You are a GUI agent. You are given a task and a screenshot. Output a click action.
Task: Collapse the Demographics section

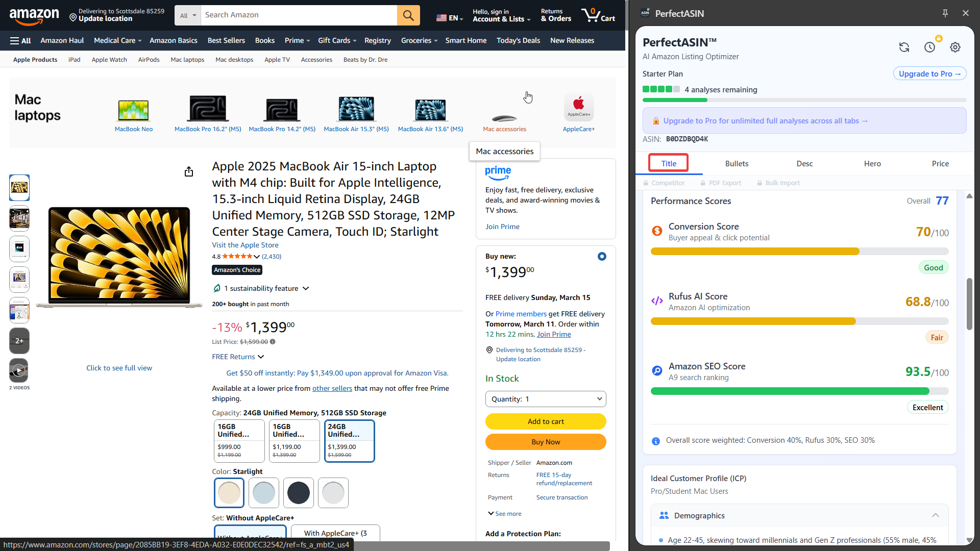click(x=935, y=515)
